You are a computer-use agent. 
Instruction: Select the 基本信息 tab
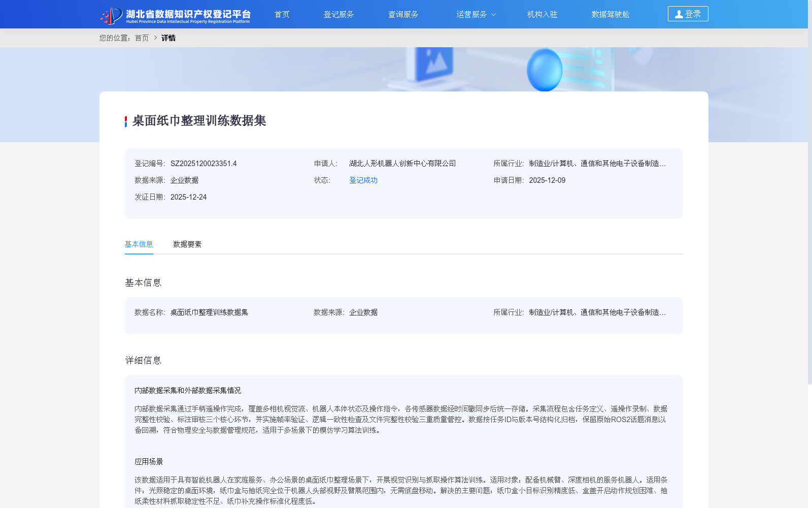coord(139,244)
